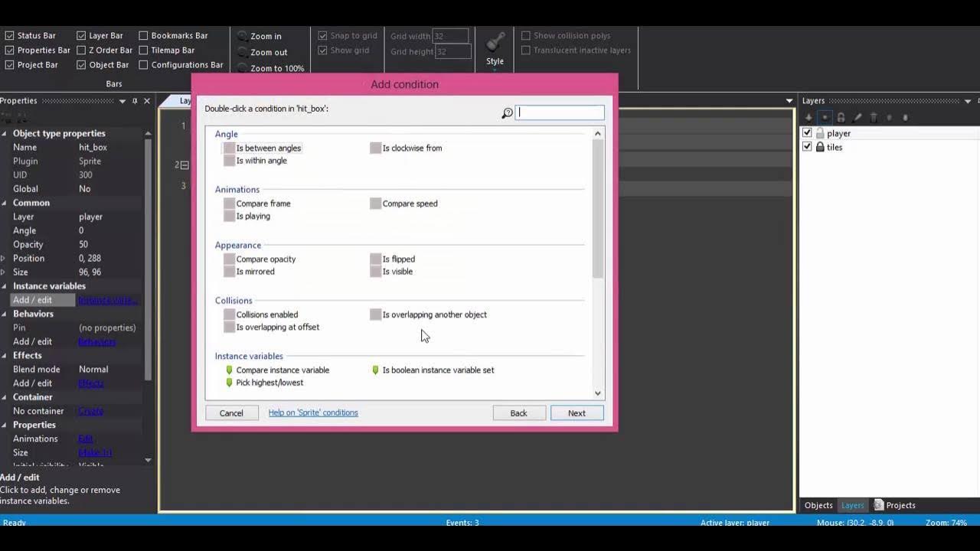Select the 'Compare opacity' condition icon
The width and height of the screenshot is (980, 551).
(229, 259)
